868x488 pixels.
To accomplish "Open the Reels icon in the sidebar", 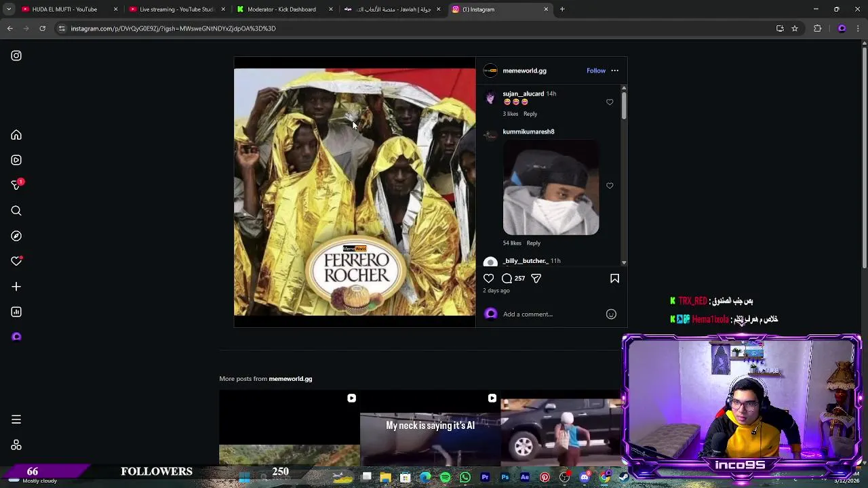I will click(x=16, y=160).
